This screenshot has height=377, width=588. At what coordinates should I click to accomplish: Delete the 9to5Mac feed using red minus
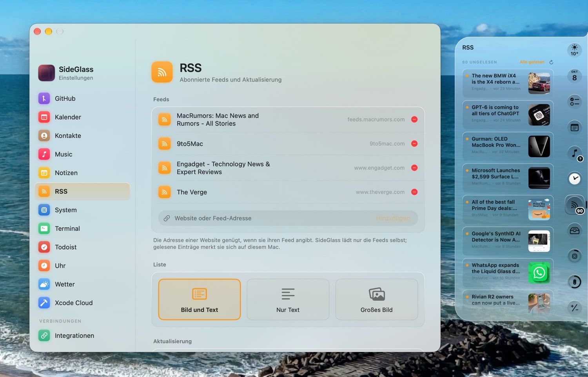pos(414,144)
